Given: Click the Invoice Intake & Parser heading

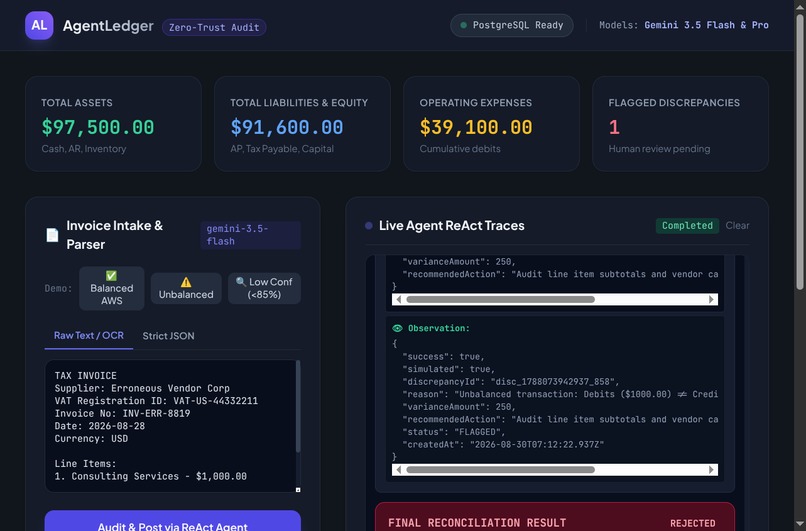Looking at the screenshot, I should 115,235.
